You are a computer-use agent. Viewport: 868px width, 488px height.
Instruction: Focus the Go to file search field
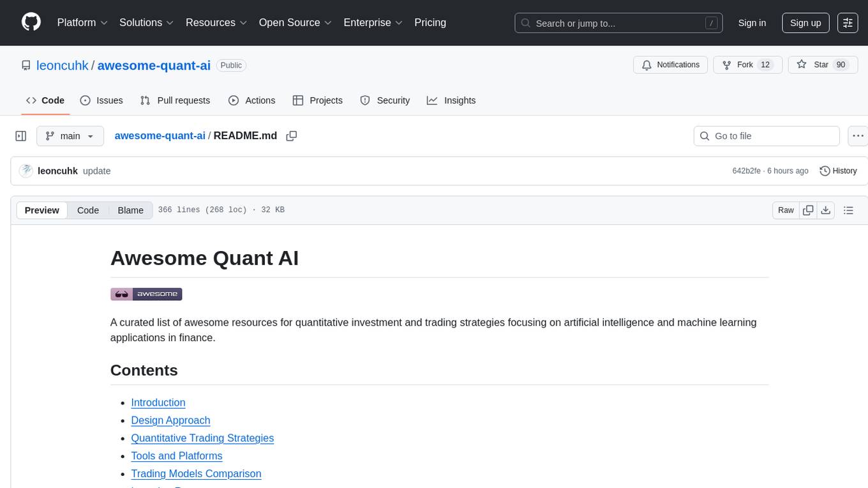pyautogui.click(x=767, y=136)
